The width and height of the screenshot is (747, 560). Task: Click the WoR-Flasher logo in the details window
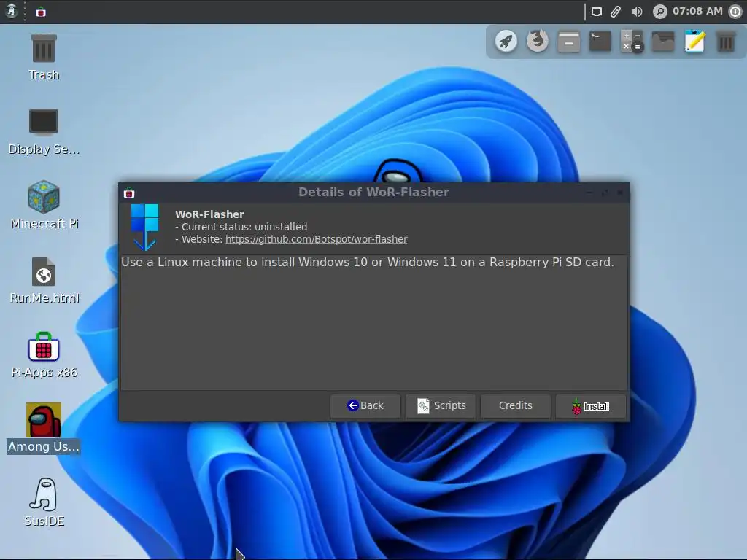pos(145,227)
